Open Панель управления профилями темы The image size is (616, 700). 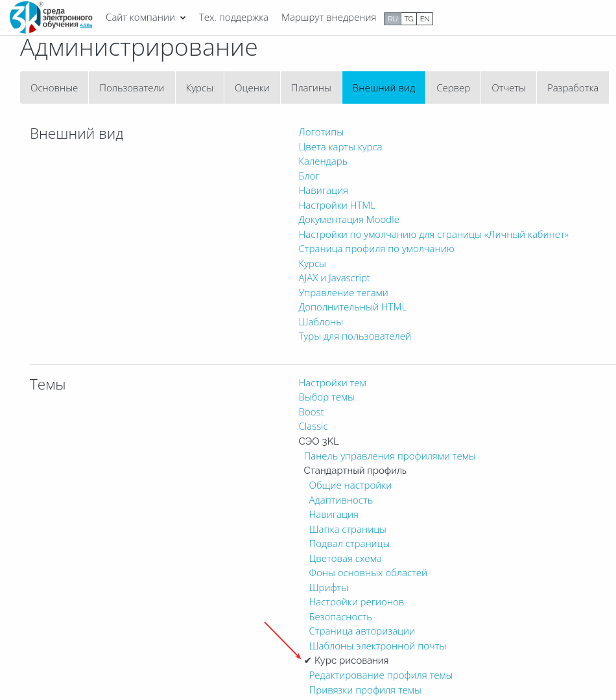390,456
